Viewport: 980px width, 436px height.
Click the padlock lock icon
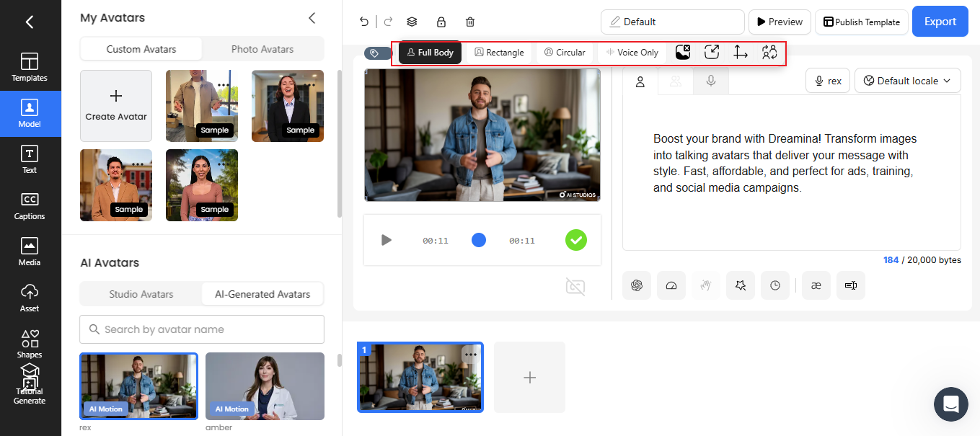tap(441, 22)
